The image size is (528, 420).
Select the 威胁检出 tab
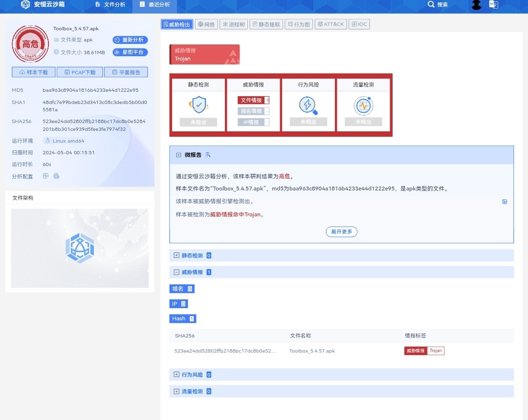[x=177, y=24]
